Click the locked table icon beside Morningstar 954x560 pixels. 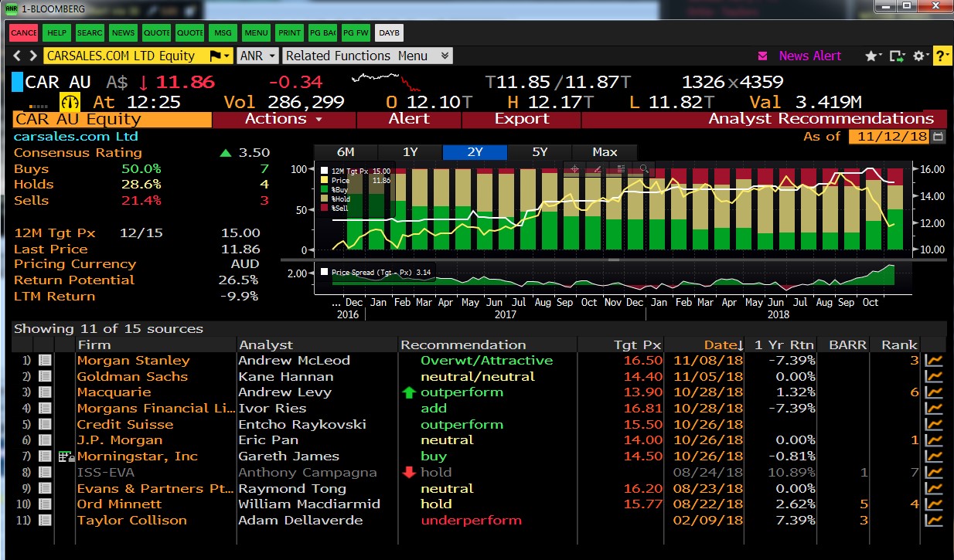pos(66,456)
